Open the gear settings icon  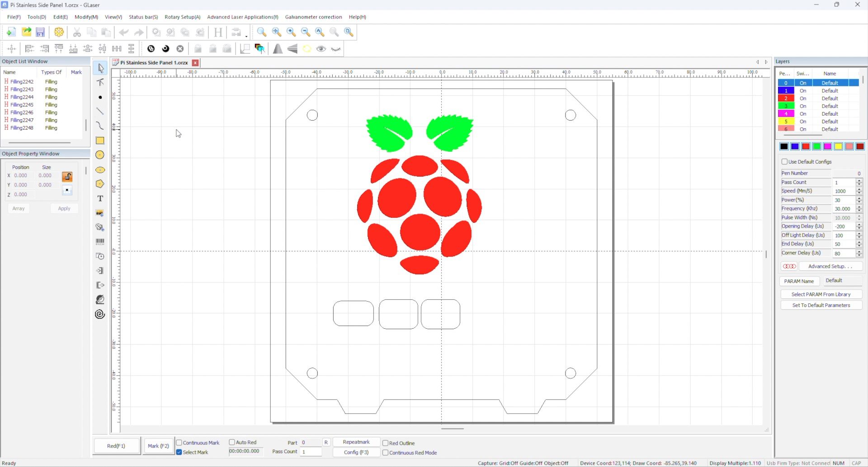point(59,32)
